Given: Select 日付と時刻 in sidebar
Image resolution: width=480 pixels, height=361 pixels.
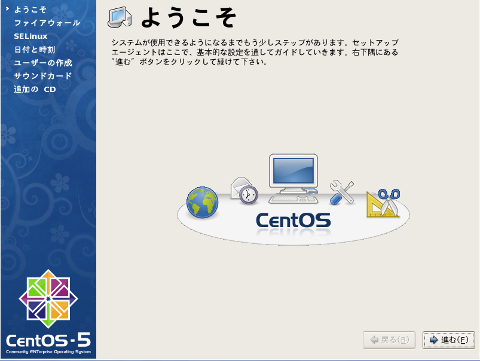Looking at the screenshot, I should [34, 50].
